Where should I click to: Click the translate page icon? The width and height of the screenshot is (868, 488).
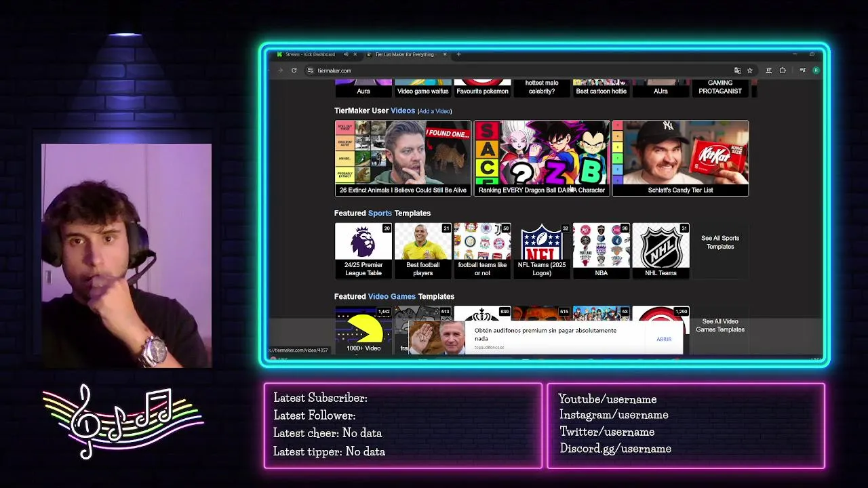click(x=737, y=70)
